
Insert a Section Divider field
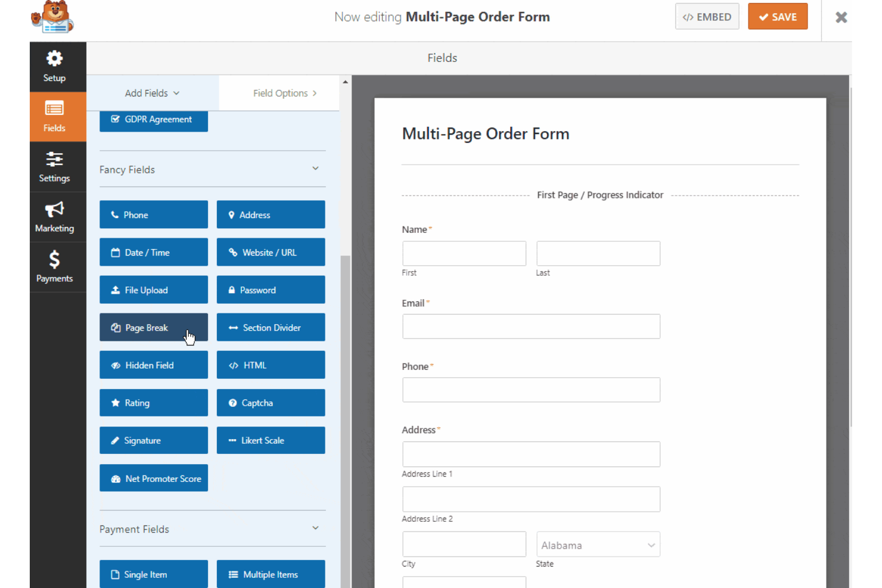[271, 327]
